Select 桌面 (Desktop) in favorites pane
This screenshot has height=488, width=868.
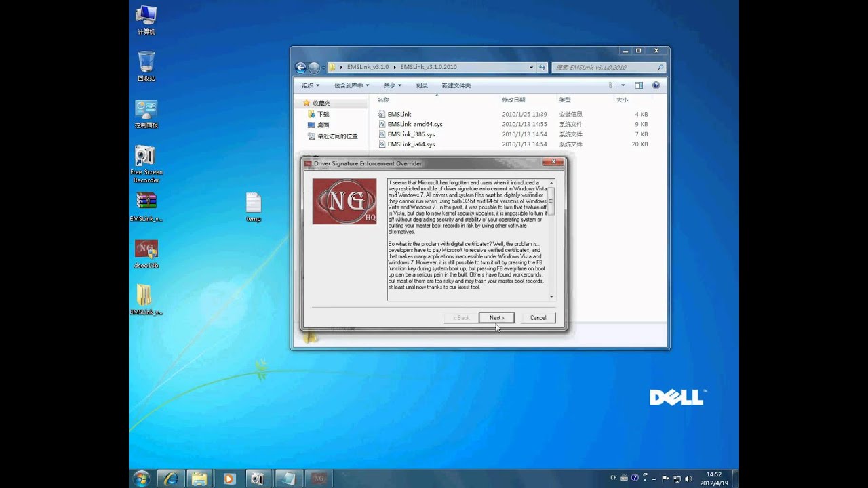[323, 125]
